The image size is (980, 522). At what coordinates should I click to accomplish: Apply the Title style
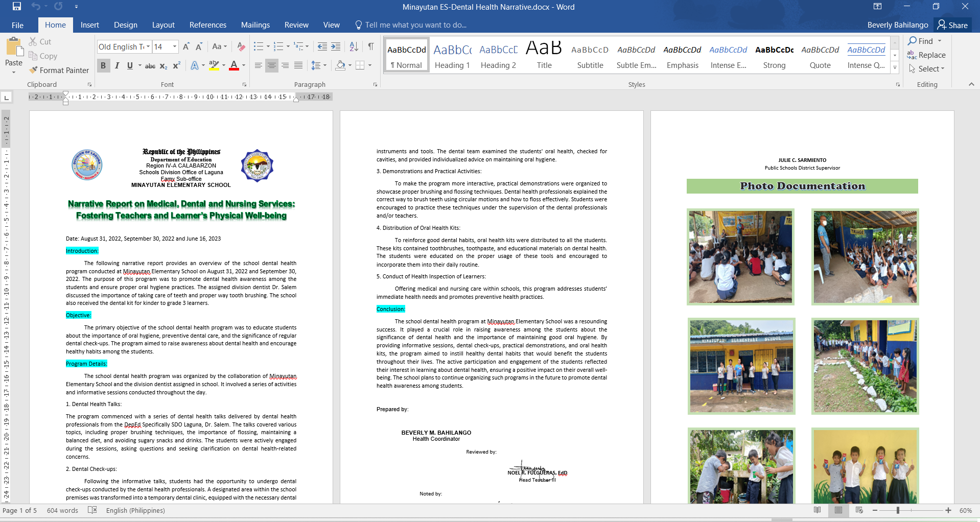pyautogui.click(x=544, y=55)
